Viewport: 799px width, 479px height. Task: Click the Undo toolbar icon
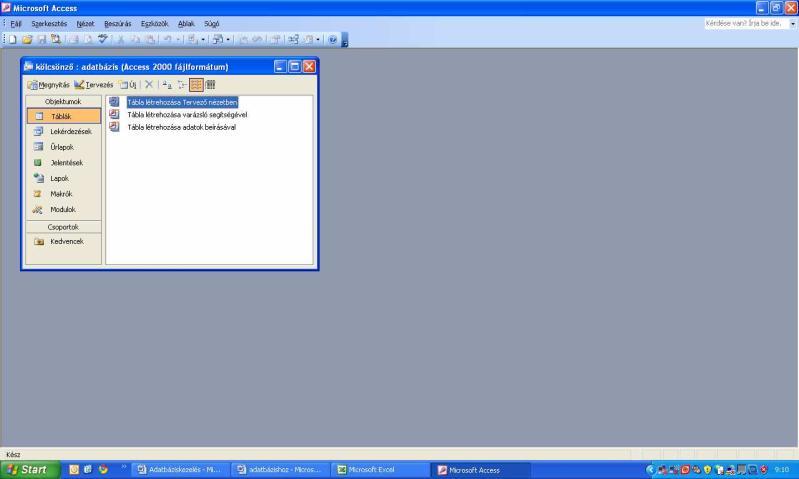(168, 39)
